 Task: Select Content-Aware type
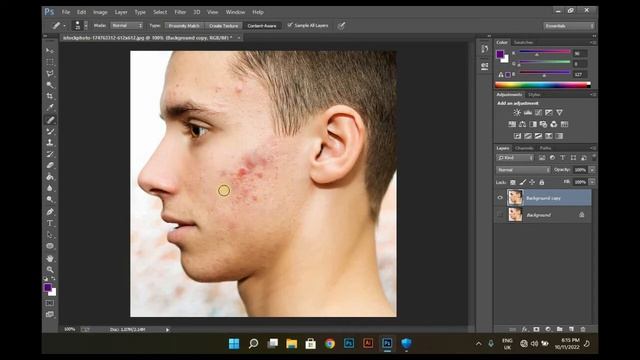pos(262,26)
